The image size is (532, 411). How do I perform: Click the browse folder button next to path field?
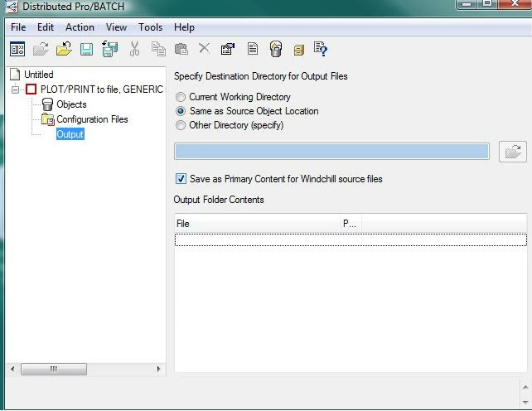[513, 152]
